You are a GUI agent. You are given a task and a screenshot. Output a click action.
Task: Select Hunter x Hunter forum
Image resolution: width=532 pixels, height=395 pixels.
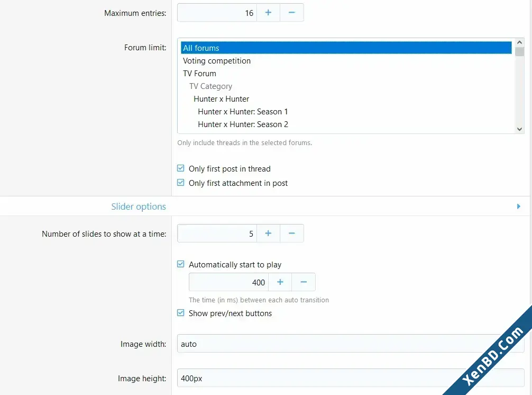[346, 99]
